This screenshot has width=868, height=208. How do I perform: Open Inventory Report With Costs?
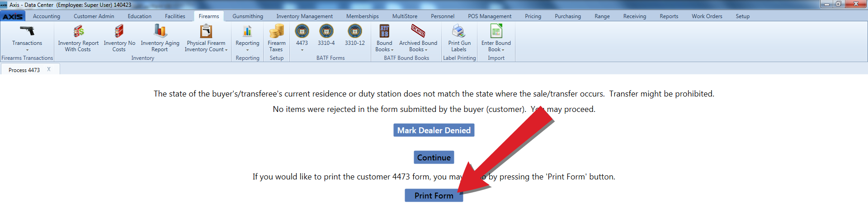pos(78,38)
